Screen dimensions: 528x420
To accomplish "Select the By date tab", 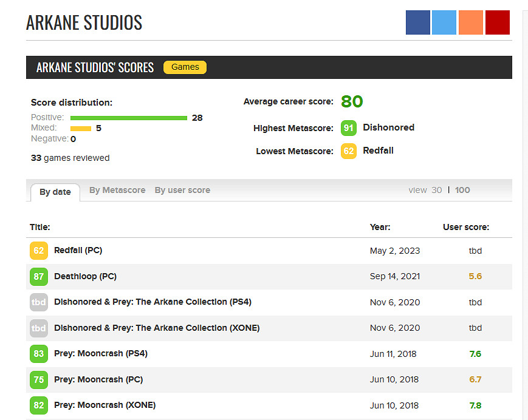I will pos(55,192).
